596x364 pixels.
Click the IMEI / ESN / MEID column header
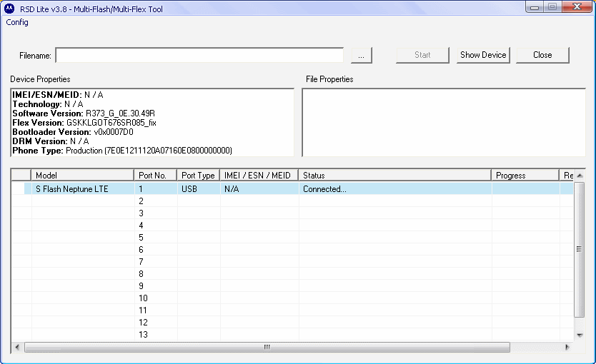pyautogui.click(x=259, y=176)
